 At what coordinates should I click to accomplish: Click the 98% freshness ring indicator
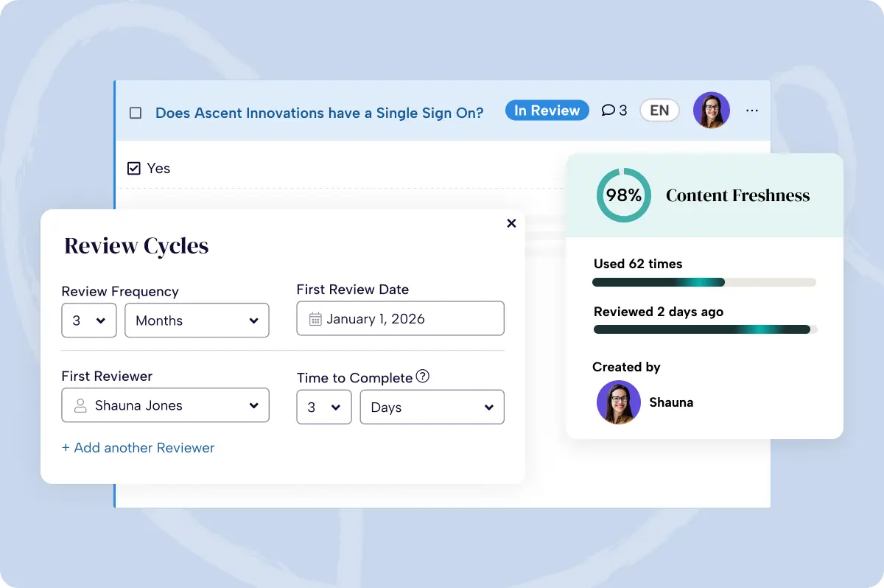coord(623,195)
